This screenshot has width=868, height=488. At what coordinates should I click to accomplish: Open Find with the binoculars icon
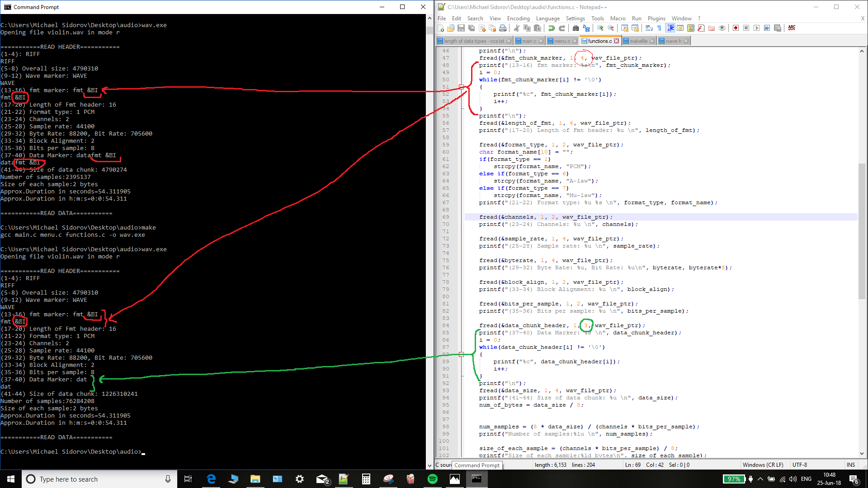pyautogui.click(x=576, y=28)
